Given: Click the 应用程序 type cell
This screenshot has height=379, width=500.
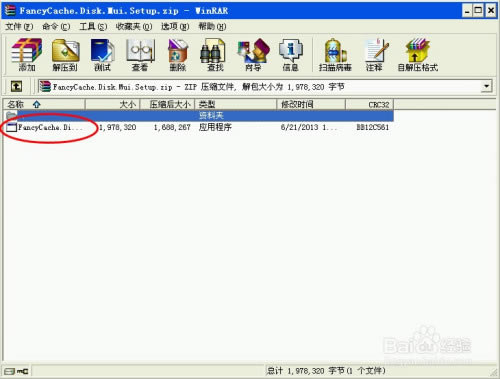Looking at the screenshot, I should [215, 127].
